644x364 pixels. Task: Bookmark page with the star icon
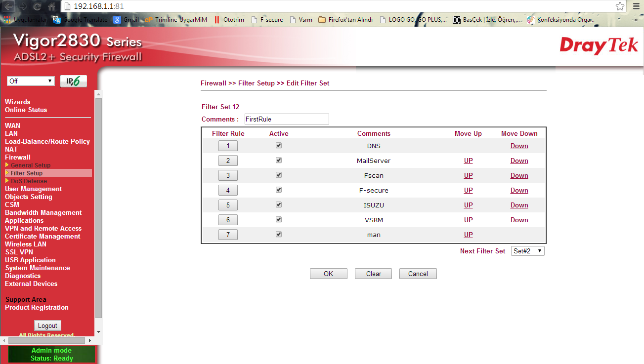click(620, 6)
